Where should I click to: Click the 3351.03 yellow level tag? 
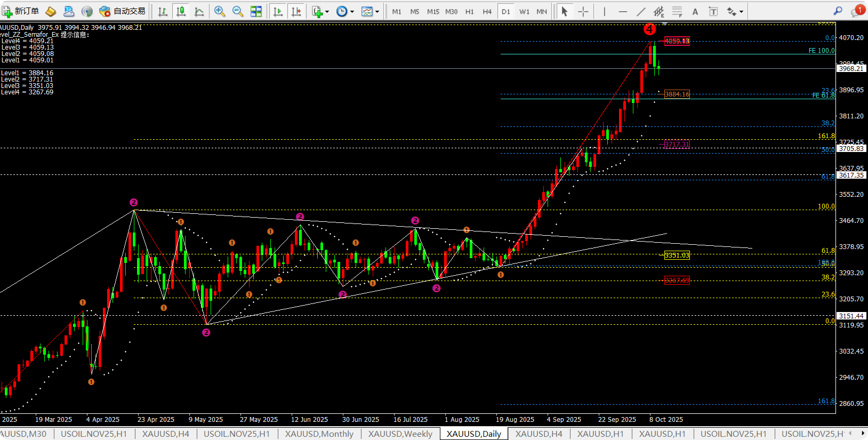click(677, 255)
